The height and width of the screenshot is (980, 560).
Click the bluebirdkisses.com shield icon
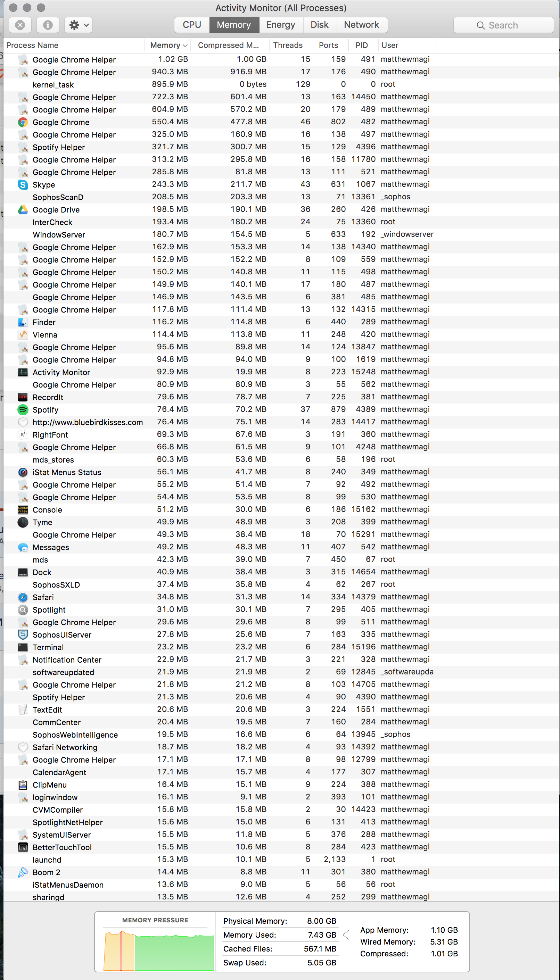click(x=23, y=422)
